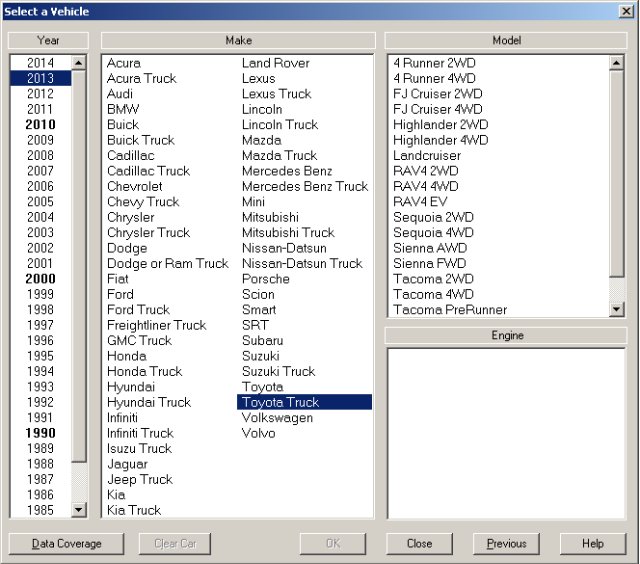Choose Nissan-Datsun Truck make
Viewport: 640px width, 564px height.
(x=302, y=264)
